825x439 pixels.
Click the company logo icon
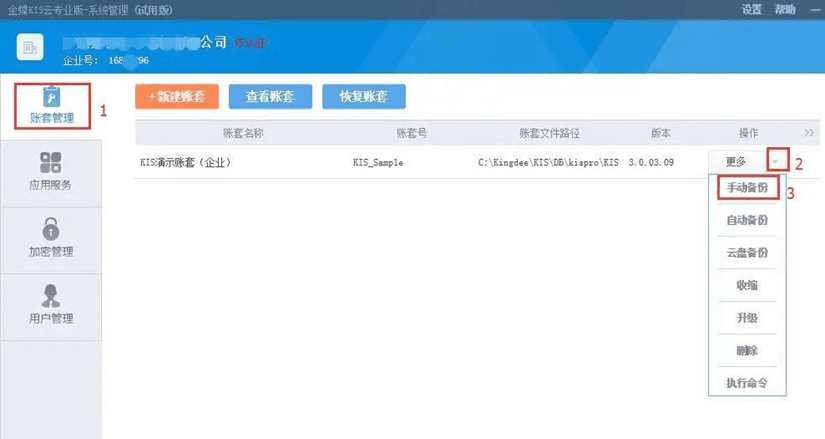tap(30, 48)
